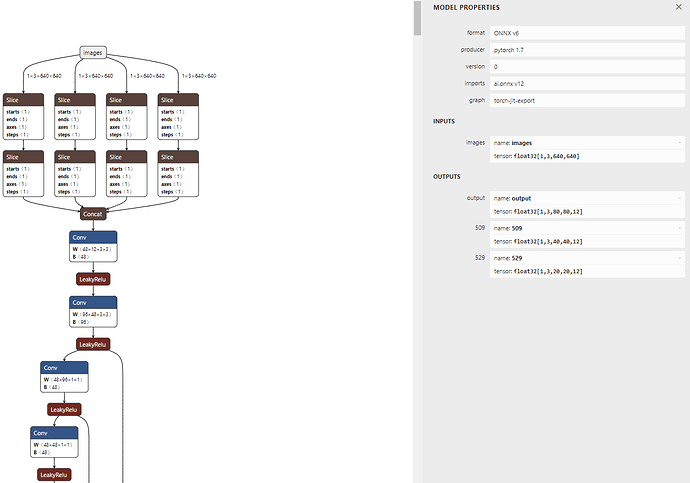Viewport: 690px width, 483px height.
Task: Expand the 529 output details
Action: point(679,258)
